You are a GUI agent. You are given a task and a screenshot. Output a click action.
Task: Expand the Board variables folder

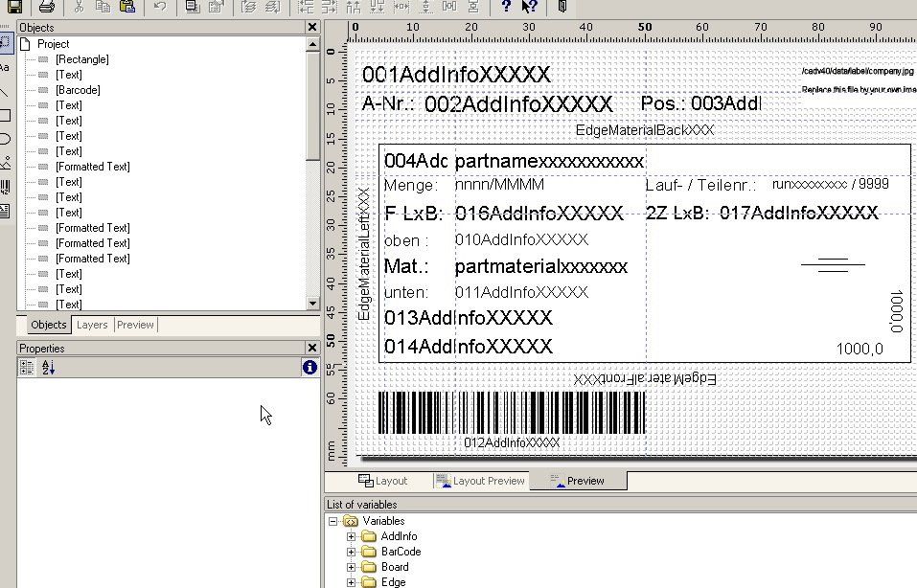tap(351, 566)
